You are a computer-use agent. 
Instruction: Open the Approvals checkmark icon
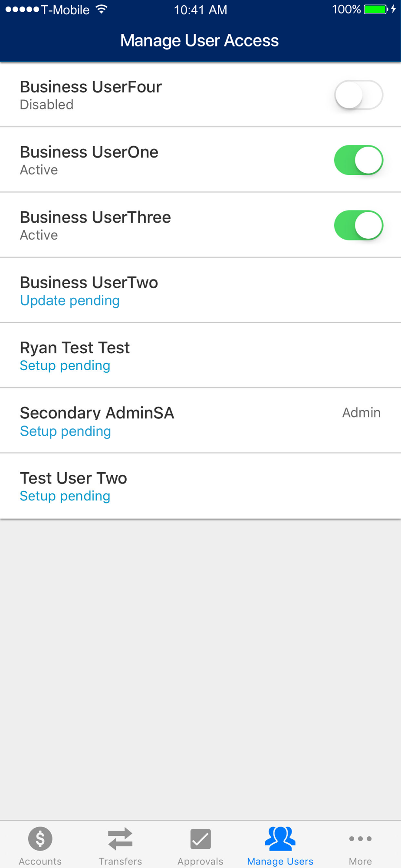[x=200, y=839]
